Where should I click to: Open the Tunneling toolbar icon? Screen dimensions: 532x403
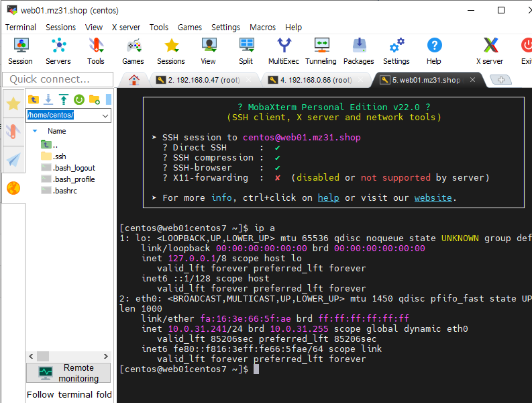[x=321, y=51]
